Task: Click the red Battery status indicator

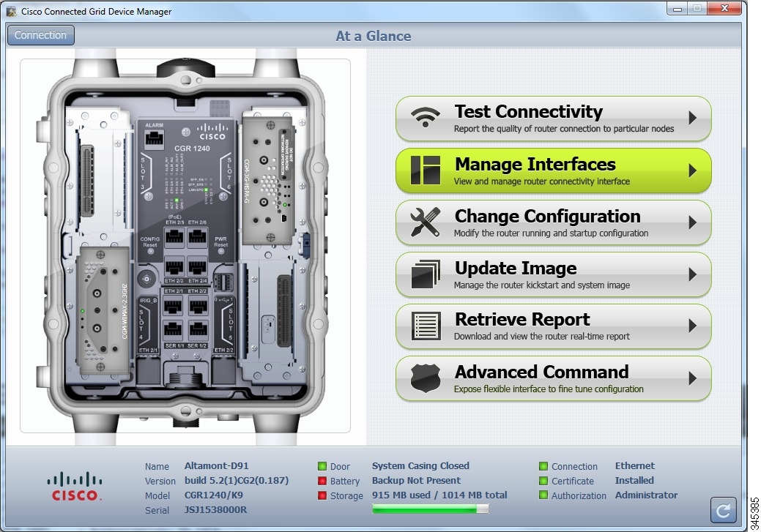Action: tap(322, 481)
